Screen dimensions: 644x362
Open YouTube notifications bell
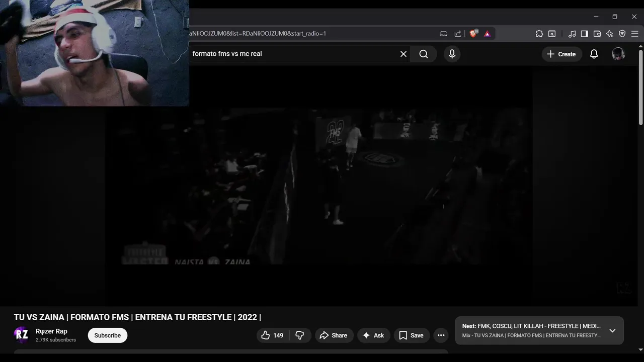[594, 54]
